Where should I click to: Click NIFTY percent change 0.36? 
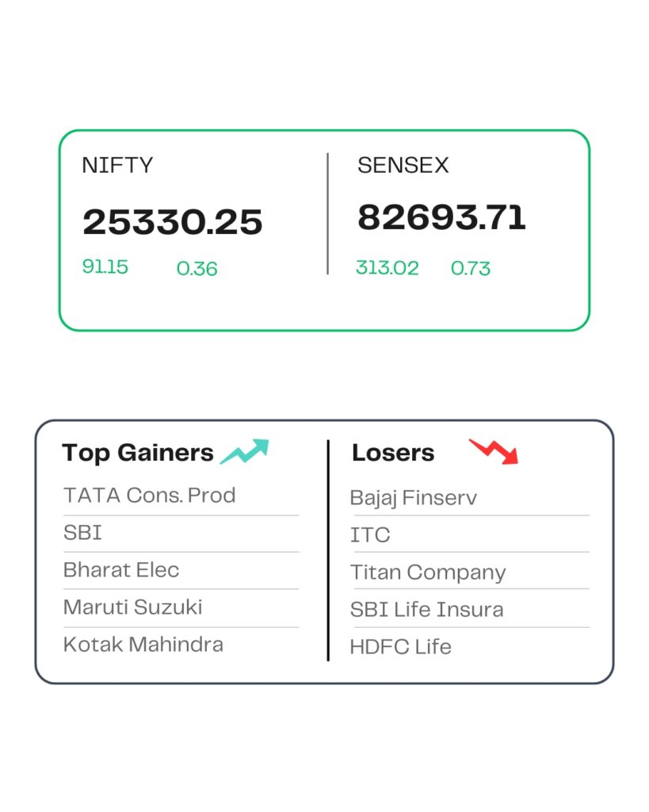coord(197,268)
